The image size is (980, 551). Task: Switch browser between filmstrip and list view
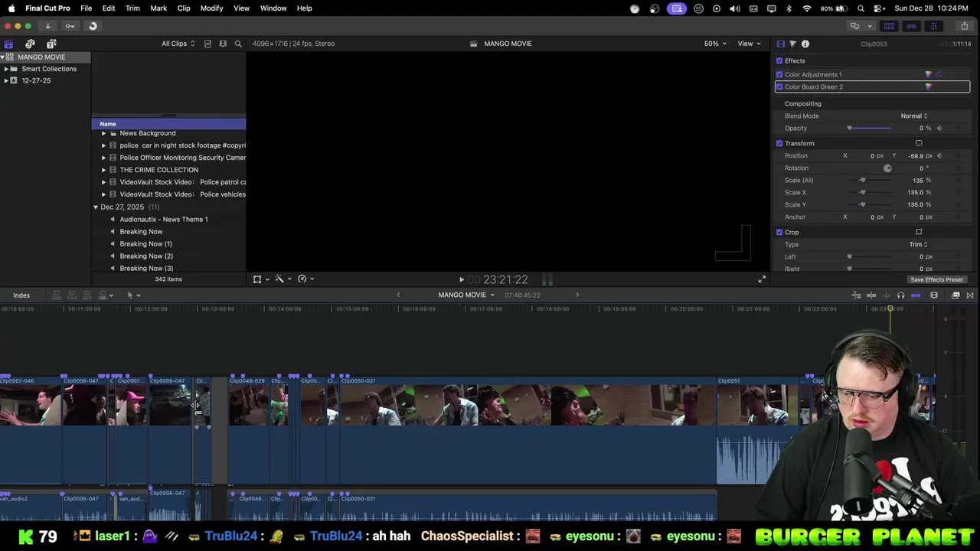223,44
